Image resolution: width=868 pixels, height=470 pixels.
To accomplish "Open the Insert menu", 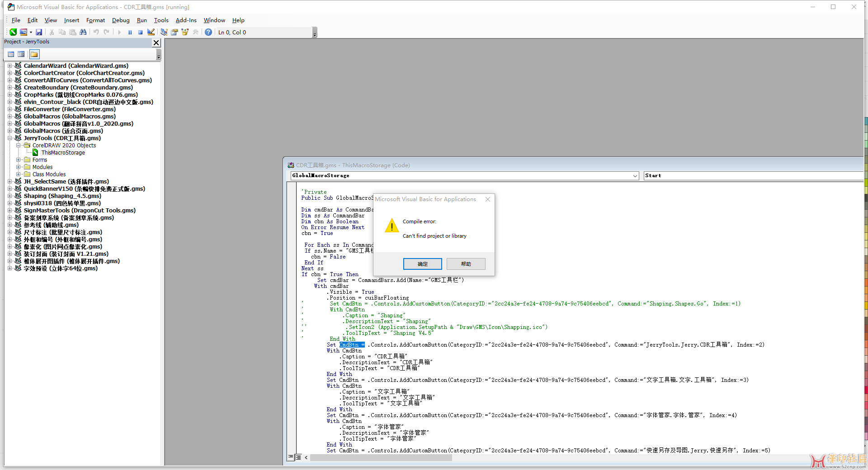I will (71, 20).
